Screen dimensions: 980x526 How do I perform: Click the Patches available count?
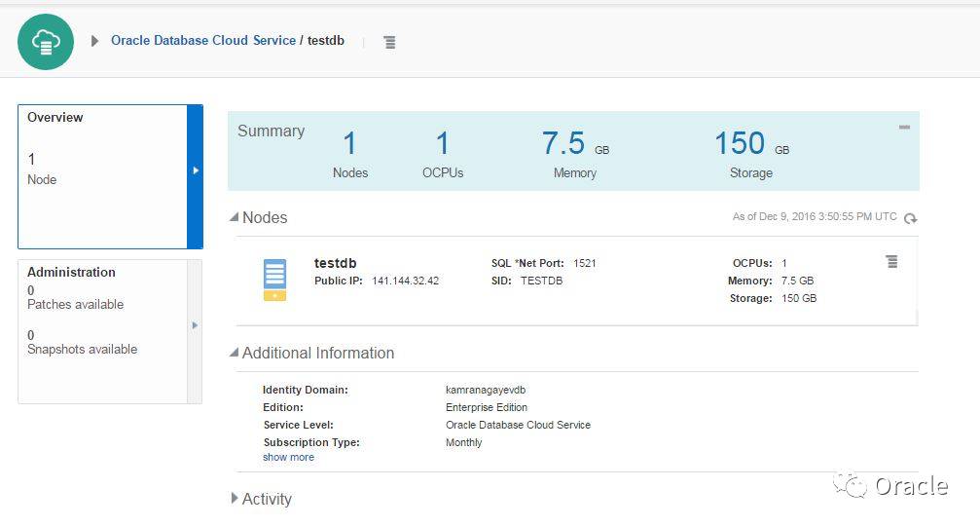click(x=30, y=290)
